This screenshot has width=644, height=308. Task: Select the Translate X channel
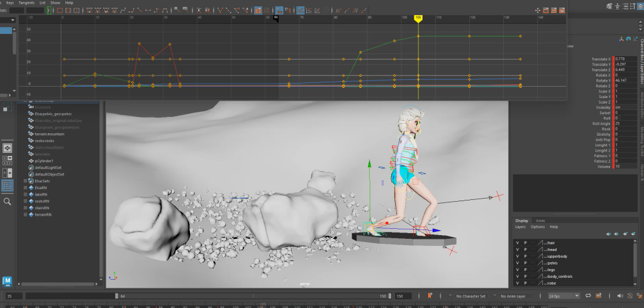click(x=601, y=59)
